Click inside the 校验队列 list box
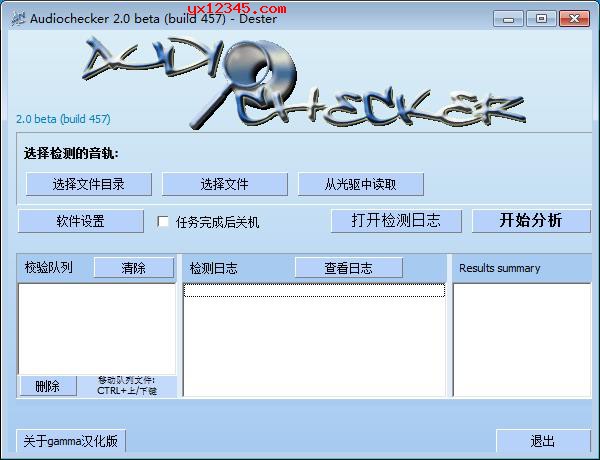 coord(97,329)
